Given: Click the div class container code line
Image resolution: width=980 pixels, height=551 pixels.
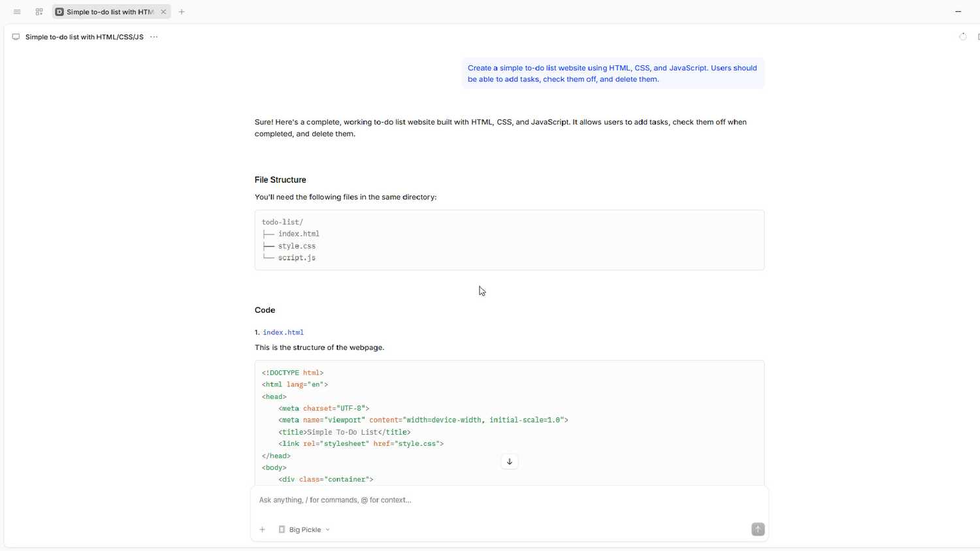Looking at the screenshot, I should 326,479.
